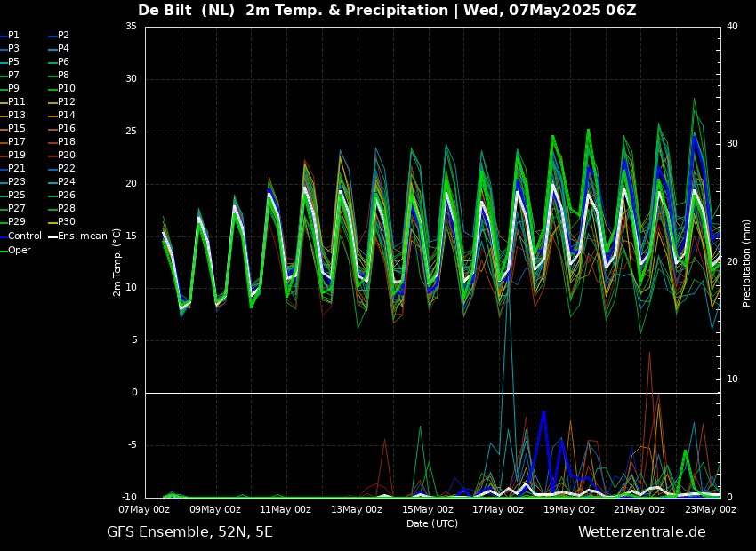This screenshot has height=551, width=756.
Task: Select the P19 legend entry
Action: pos(16,156)
